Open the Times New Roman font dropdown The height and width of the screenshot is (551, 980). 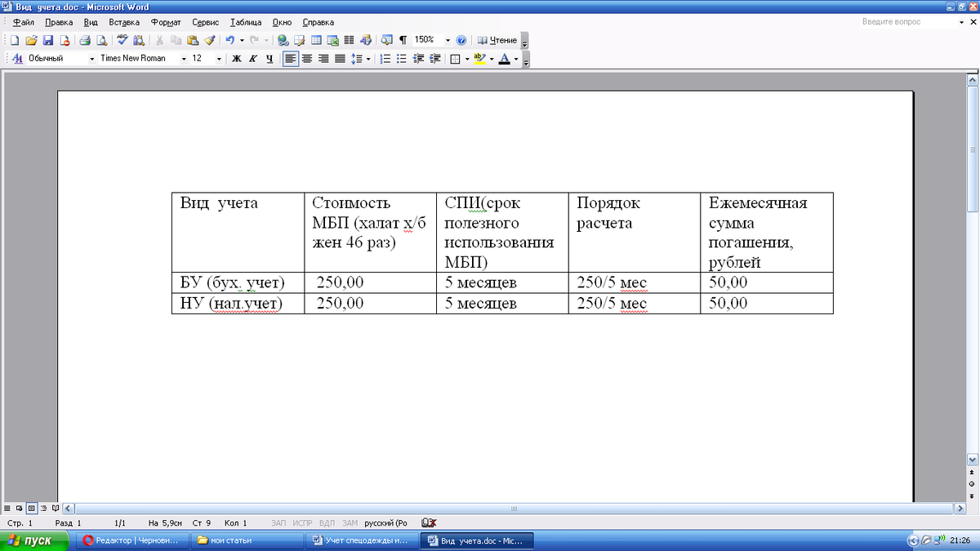tap(184, 59)
